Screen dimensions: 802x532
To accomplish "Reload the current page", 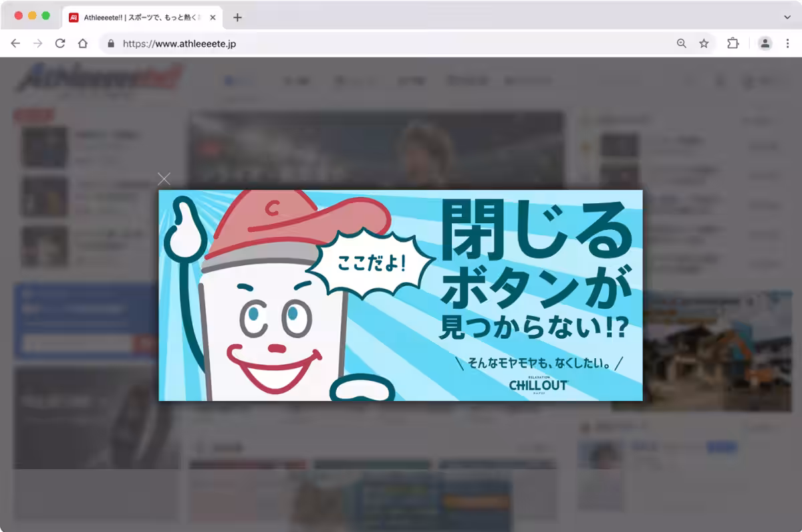I will [x=60, y=43].
